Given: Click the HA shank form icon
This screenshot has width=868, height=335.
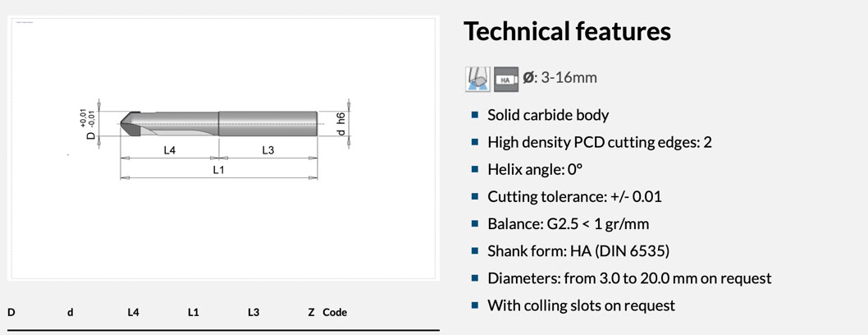Looking at the screenshot, I should [x=506, y=79].
